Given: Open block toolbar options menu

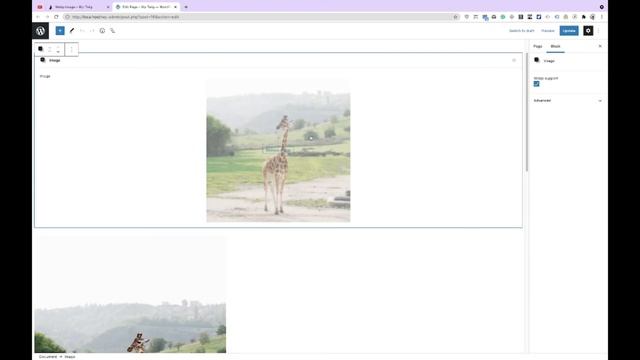Looking at the screenshot, I should [71, 49].
